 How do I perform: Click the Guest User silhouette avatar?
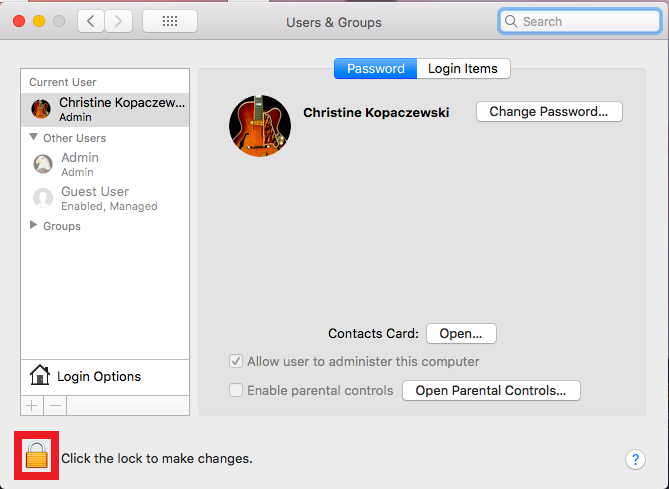coord(43,198)
